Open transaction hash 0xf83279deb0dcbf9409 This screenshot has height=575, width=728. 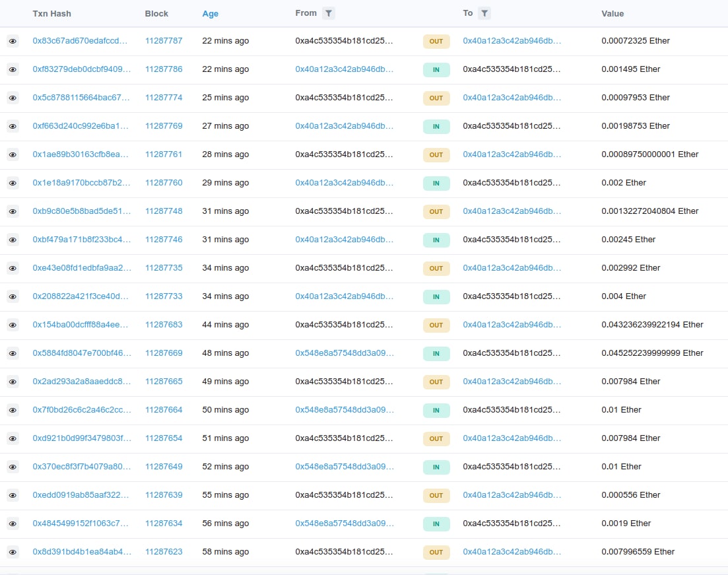tap(82, 69)
